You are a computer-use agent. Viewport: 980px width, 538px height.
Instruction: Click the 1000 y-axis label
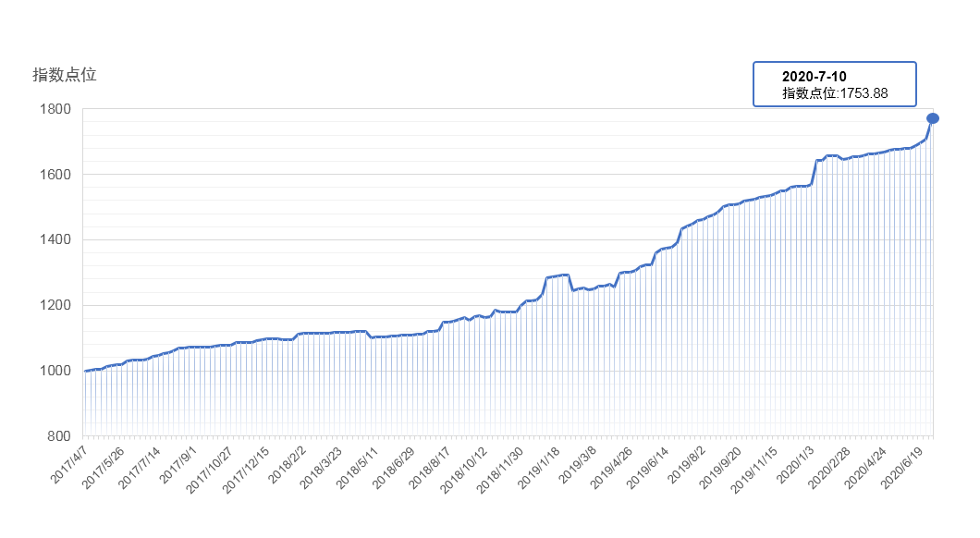coord(55,372)
